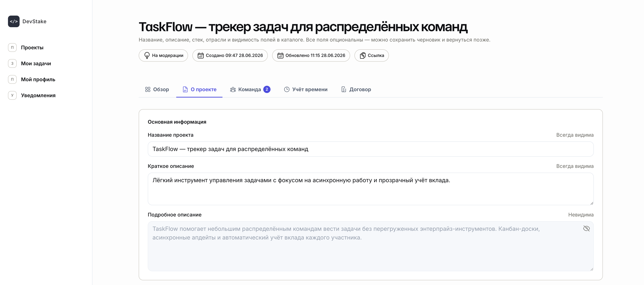Click the people icon of Команда tab

(233, 90)
